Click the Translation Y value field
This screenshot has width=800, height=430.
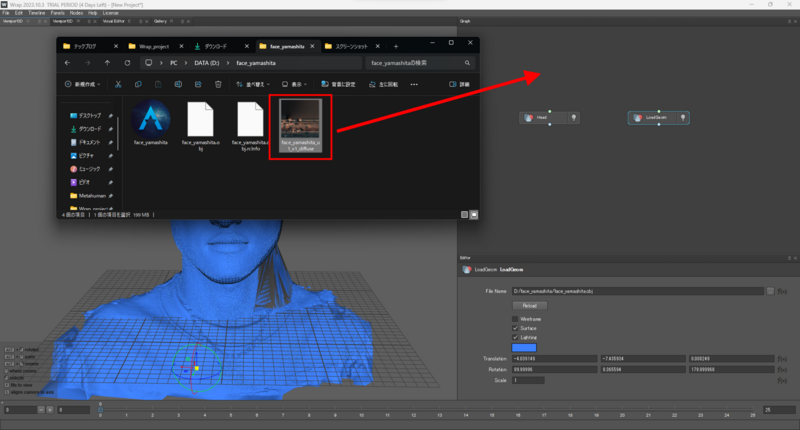[x=643, y=359]
